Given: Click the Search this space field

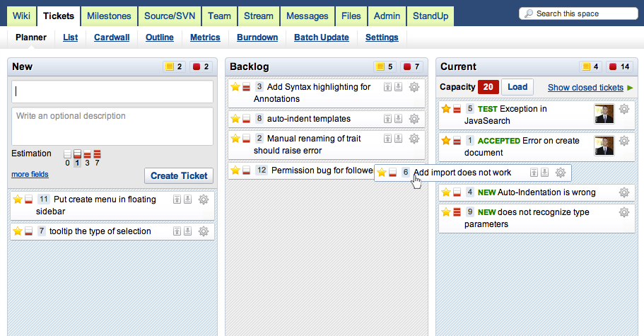Looking at the screenshot, I should (x=578, y=13).
